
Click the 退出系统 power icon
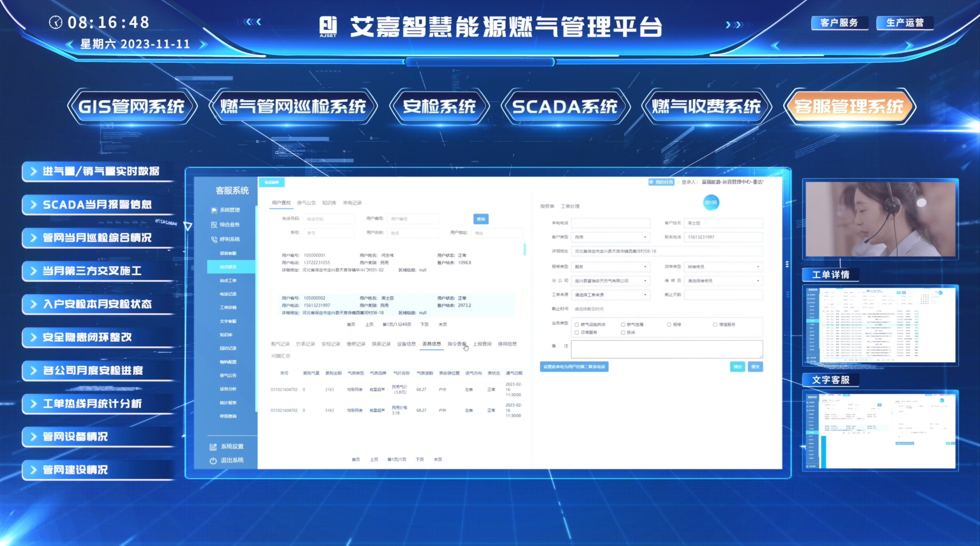point(213,461)
